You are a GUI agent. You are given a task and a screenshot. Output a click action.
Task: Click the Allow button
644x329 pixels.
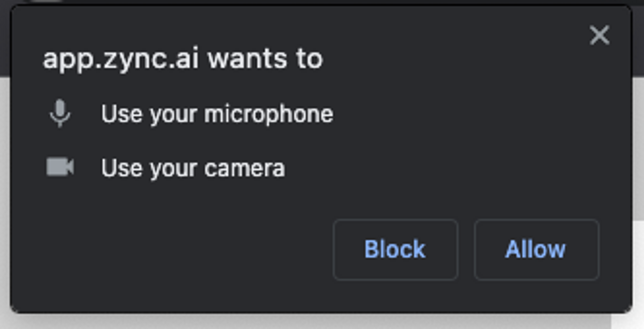[x=536, y=249]
